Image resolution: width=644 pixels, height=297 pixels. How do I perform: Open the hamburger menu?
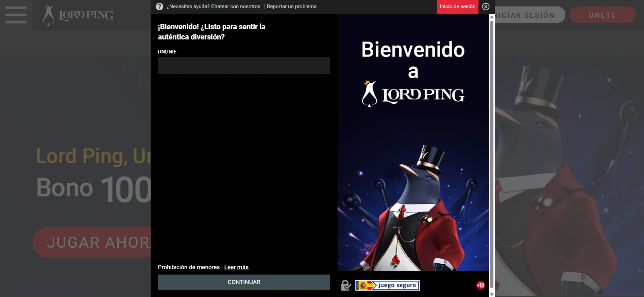pos(16,15)
